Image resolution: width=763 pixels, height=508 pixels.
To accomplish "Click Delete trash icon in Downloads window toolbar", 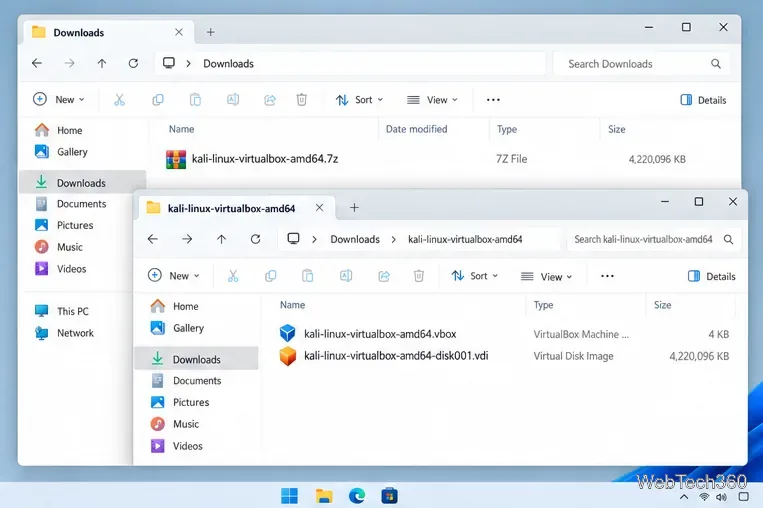I will (x=302, y=100).
